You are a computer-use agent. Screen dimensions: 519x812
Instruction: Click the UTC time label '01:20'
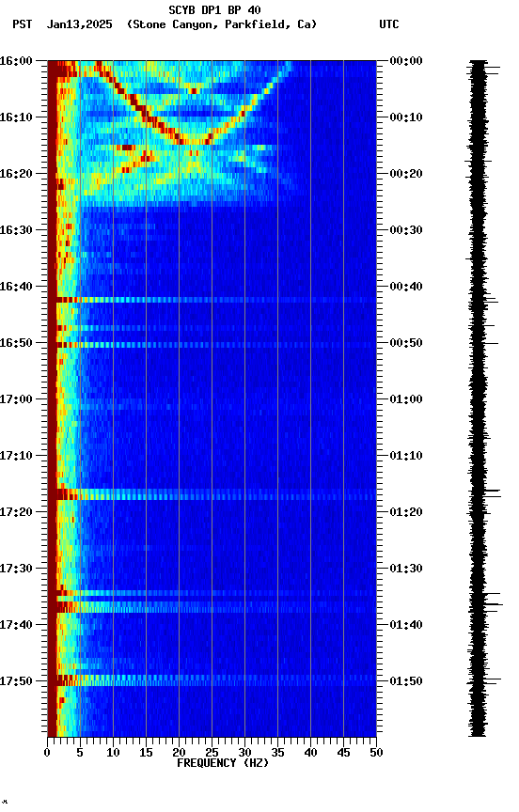[x=406, y=513]
